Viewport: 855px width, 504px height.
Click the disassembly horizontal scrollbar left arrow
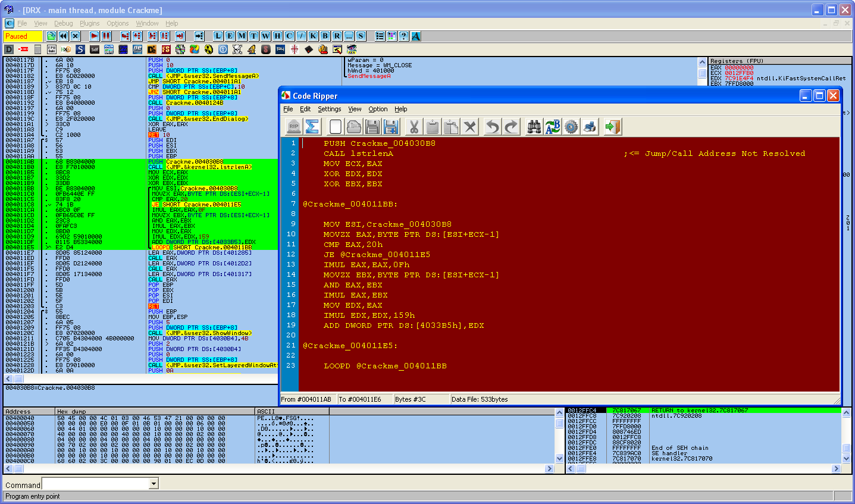(8, 378)
